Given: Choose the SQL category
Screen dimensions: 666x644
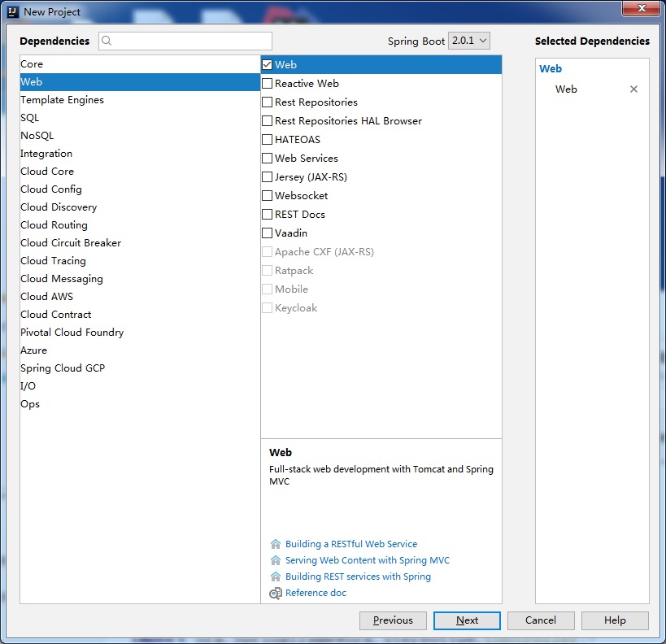Looking at the screenshot, I should coord(140,118).
